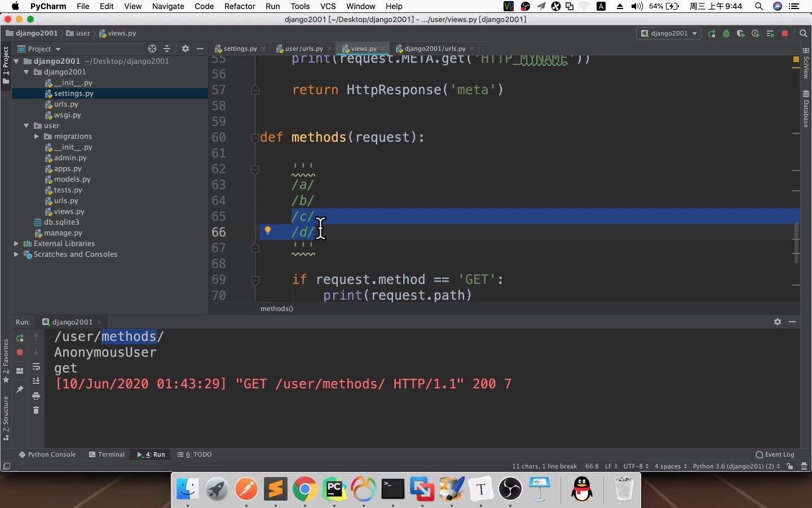The height and width of the screenshot is (508, 812).
Task: Collapse the inner django2001 package folder
Action: 27,72
